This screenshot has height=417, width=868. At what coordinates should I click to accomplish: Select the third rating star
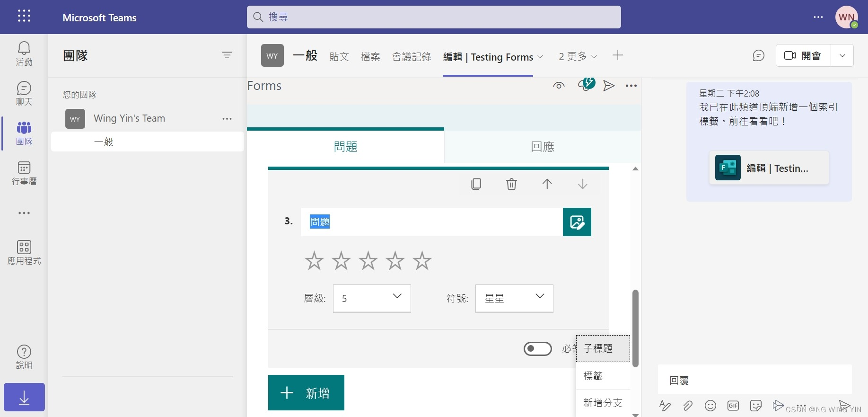pyautogui.click(x=368, y=260)
